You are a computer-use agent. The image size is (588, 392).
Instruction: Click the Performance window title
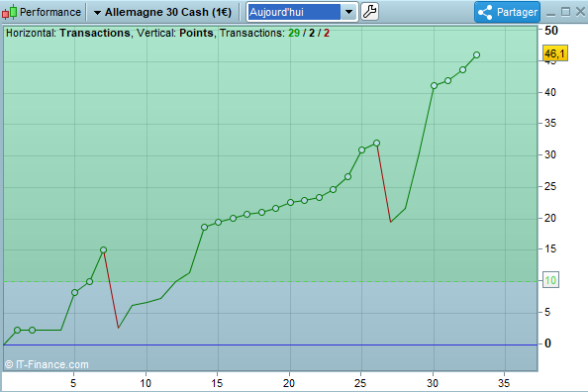coord(50,12)
